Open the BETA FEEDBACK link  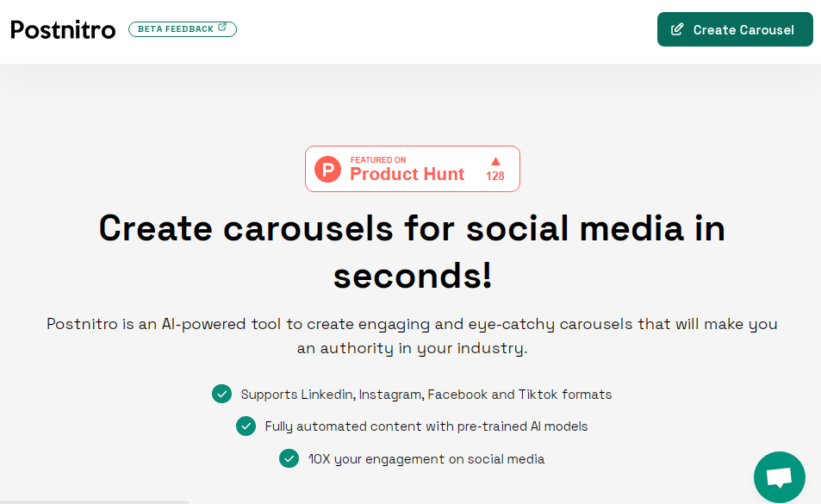(182, 28)
